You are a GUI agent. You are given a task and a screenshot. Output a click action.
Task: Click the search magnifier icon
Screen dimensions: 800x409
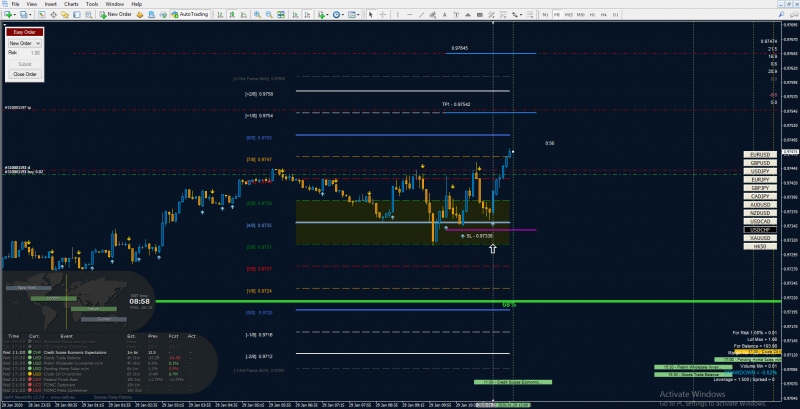[781, 15]
